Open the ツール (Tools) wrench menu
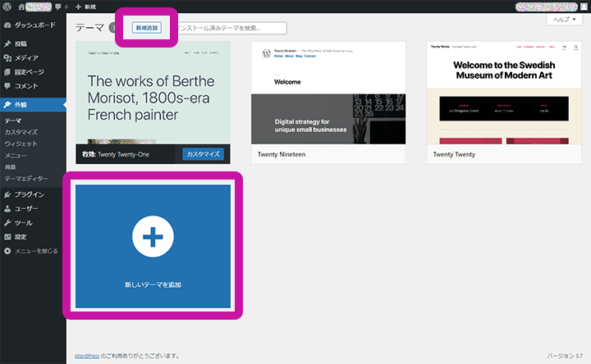The width and height of the screenshot is (591, 364). coord(7,222)
